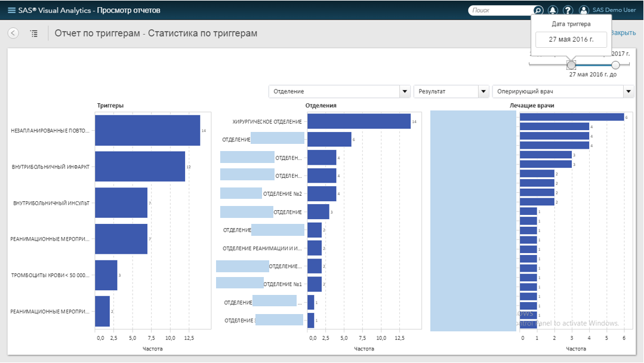Open the Отделение dropdown arrow
The image size is (644, 363).
(x=405, y=91)
